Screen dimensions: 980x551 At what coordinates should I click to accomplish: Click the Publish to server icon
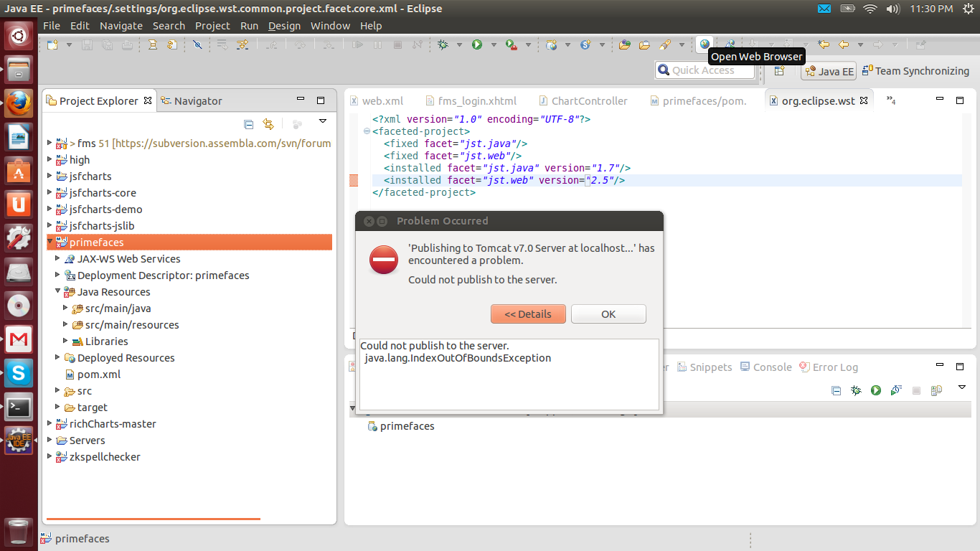point(936,390)
